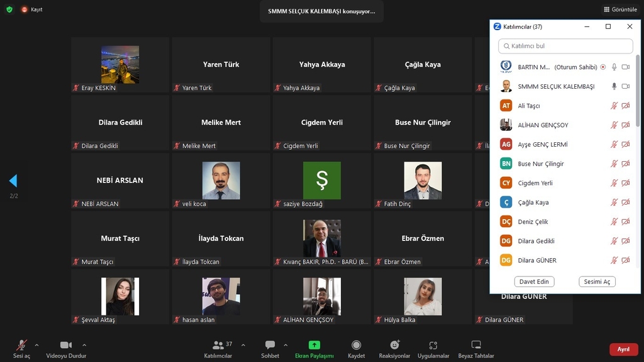Open Reaksiyonlar reactions menu
Screen dimensions: 644x362
pyautogui.click(x=394, y=349)
